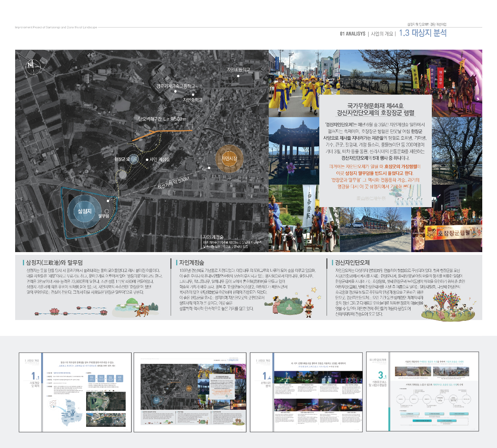Click the 경산자인단오제 section title
This screenshot has width=497, height=448.
pos(352,263)
